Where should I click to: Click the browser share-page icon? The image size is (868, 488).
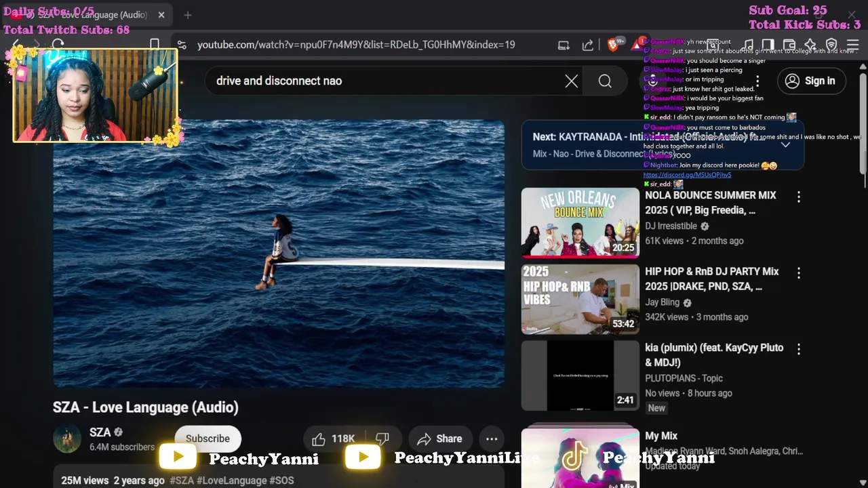tap(588, 45)
